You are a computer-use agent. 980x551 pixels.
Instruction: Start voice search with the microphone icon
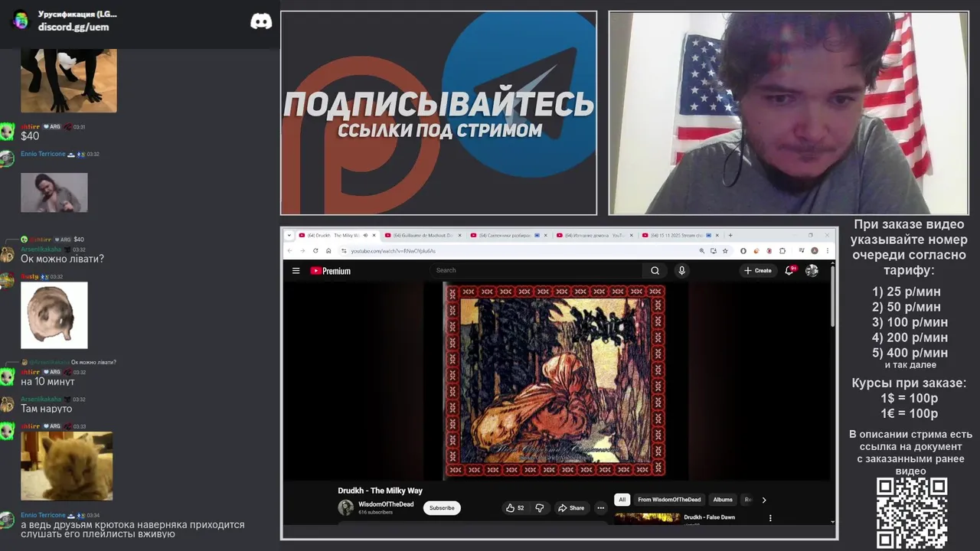(681, 270)
